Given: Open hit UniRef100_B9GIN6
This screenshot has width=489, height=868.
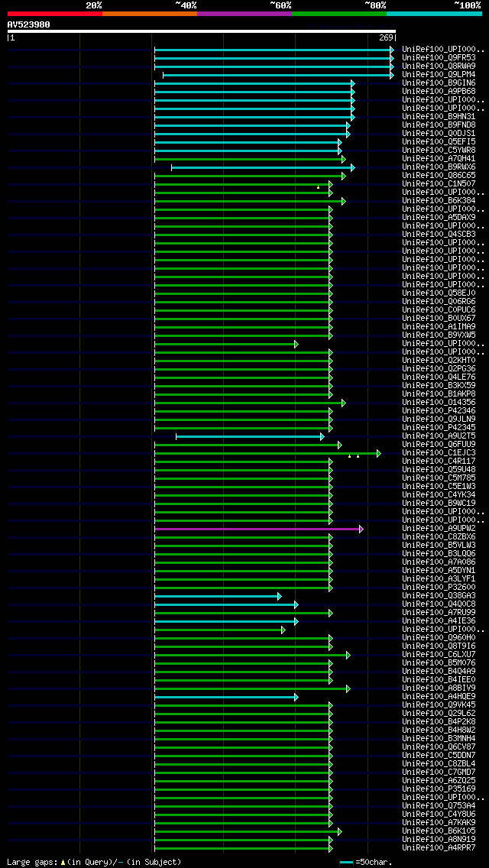Looking at the screenshot, I should [439, 83].
